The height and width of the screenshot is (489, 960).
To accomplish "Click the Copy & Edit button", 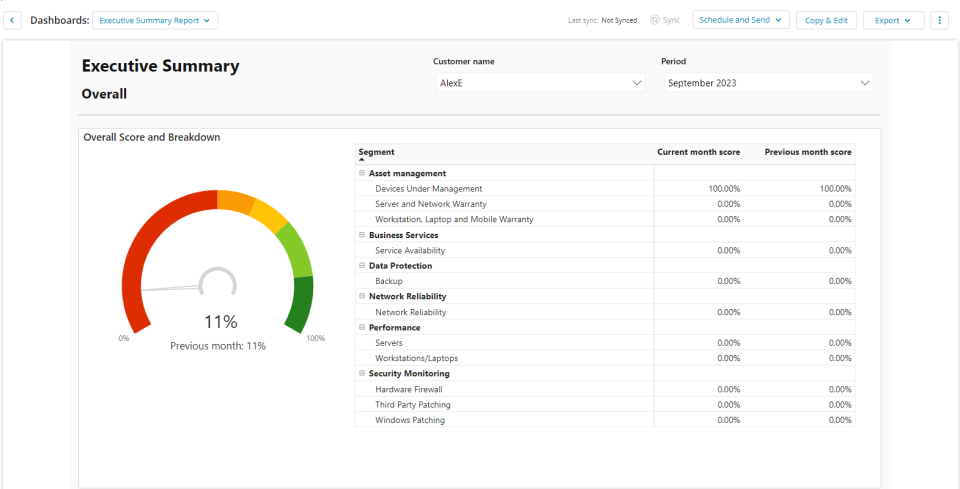I will click(x=827, y=20).
